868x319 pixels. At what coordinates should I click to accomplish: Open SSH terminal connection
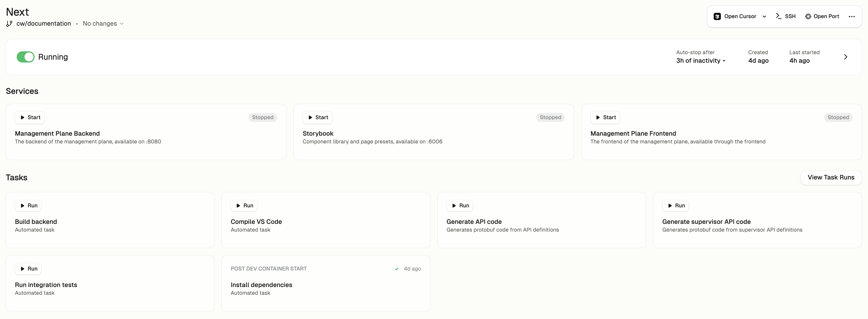pyautogui.click(x=785, y=16)
